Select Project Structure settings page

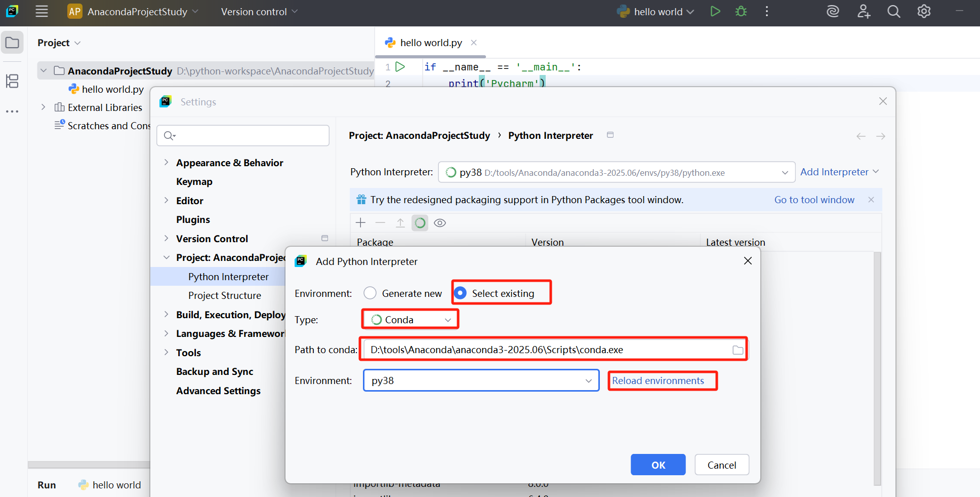[x=225, y=295]
